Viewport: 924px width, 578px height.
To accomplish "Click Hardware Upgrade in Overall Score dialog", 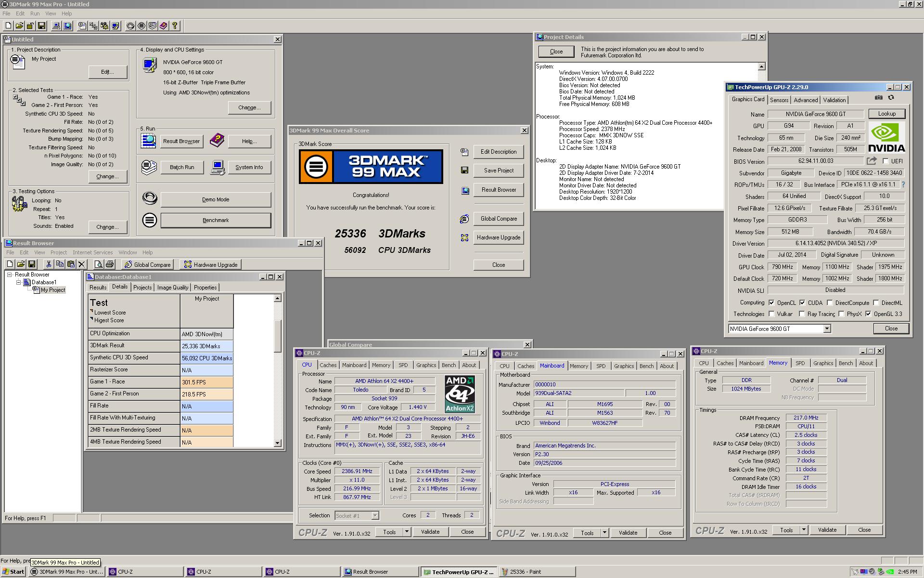I will (x=499, y=237).
